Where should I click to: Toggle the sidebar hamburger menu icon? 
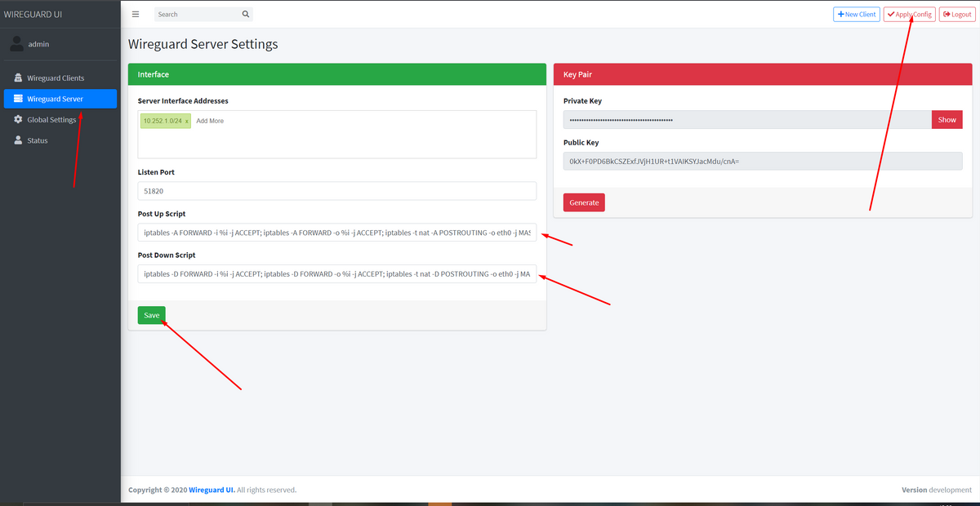click(x=136, y=14)
